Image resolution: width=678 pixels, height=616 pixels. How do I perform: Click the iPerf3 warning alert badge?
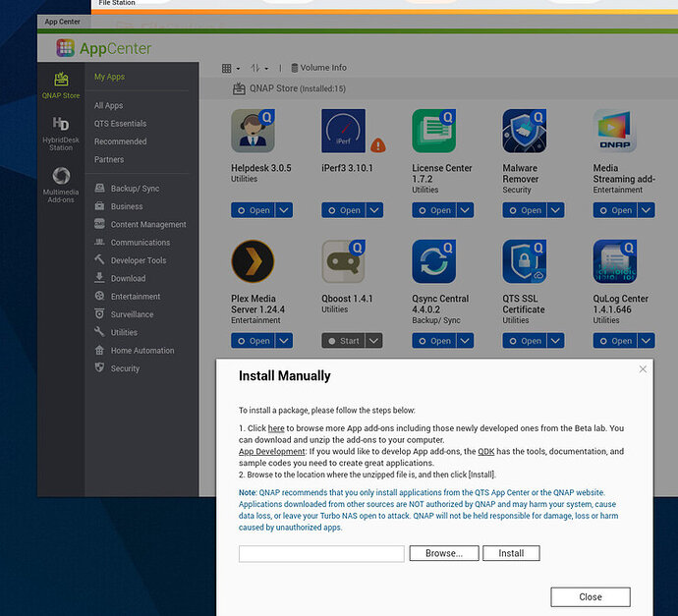tap(378, 145)
